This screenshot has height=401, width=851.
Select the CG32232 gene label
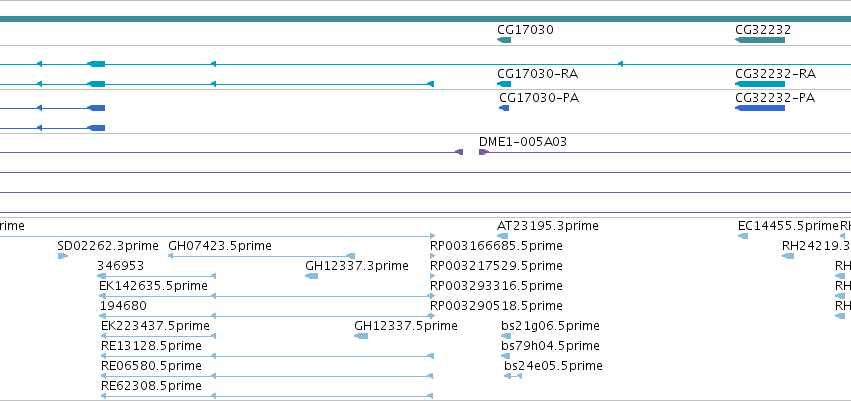coord(763,30)
